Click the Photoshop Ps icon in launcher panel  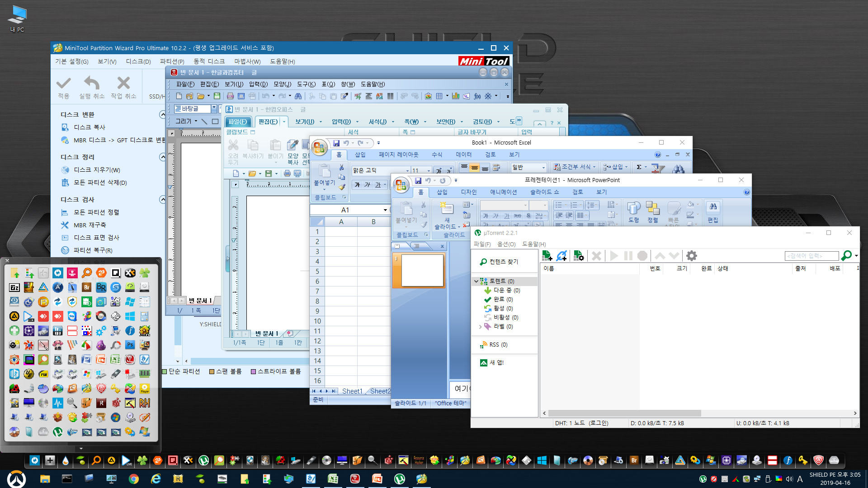click(130, 345)
